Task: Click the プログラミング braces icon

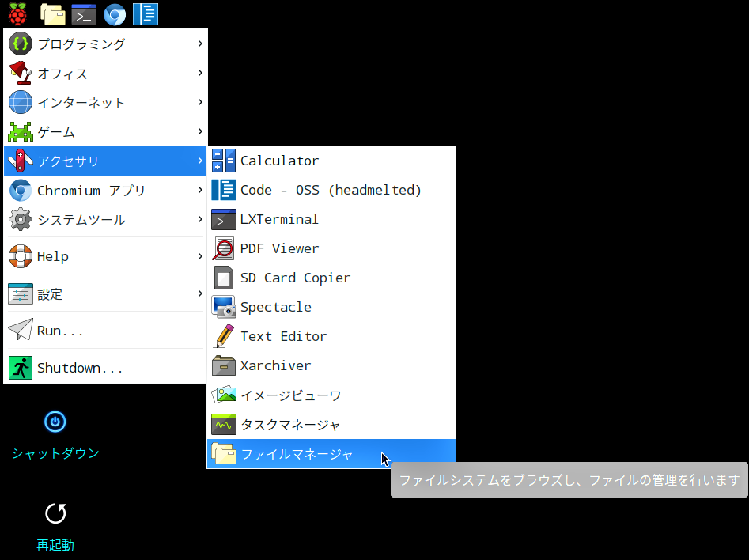Action: [x=21, y=44]
